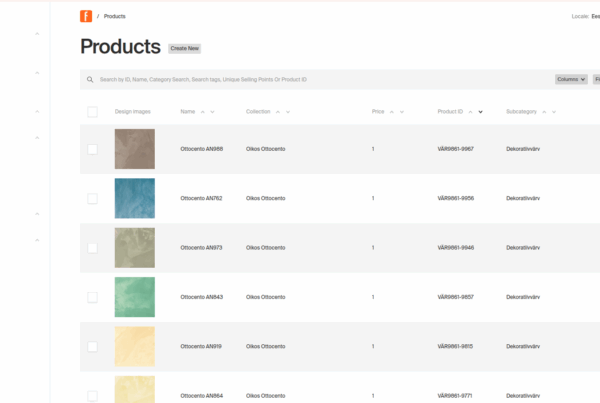Viewport: 600px width, 403px height.
Task: Sort Price column ascending
Action: point(391,112)
